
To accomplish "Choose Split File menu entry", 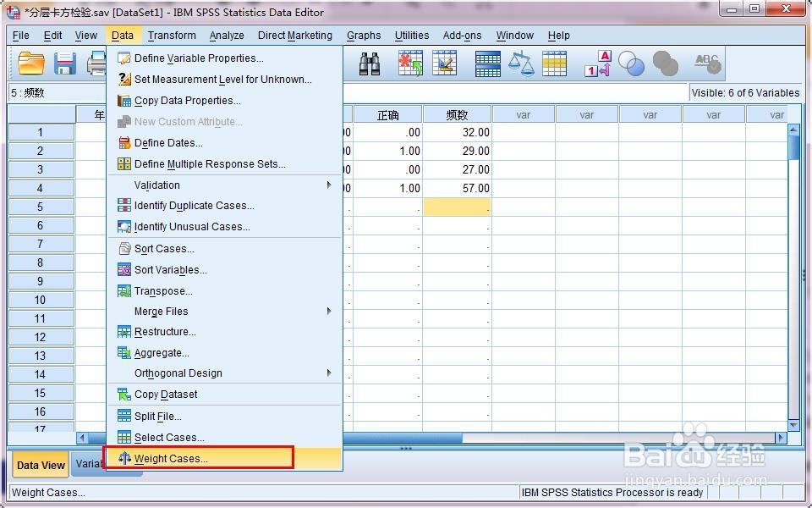I will point(223,417).
